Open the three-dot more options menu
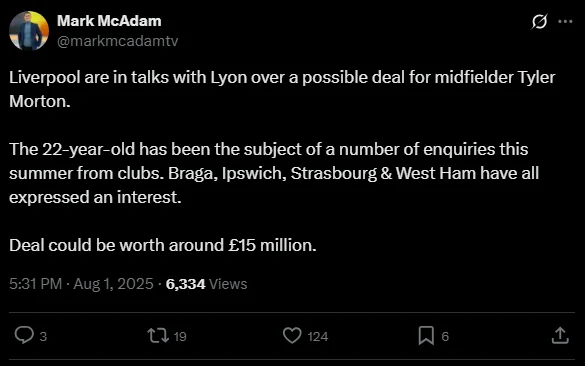Screen dimensions: 585x366 [x=565, y=22]
